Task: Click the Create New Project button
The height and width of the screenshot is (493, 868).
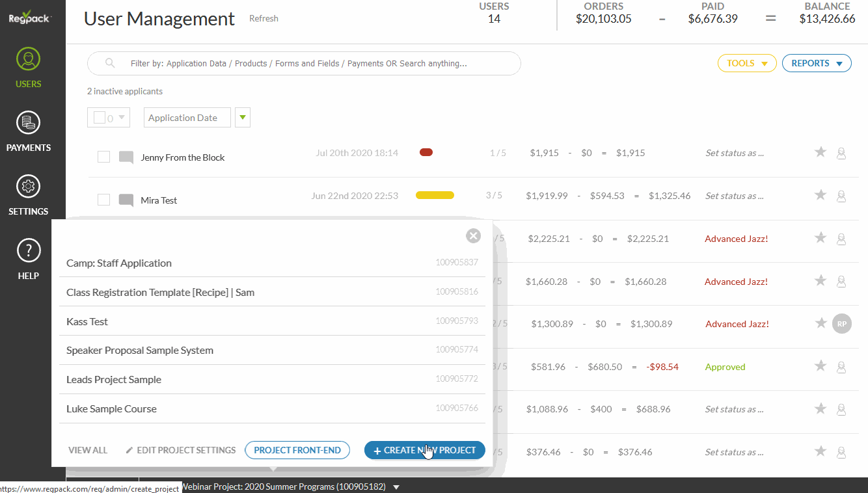Action: click(424, 450)
